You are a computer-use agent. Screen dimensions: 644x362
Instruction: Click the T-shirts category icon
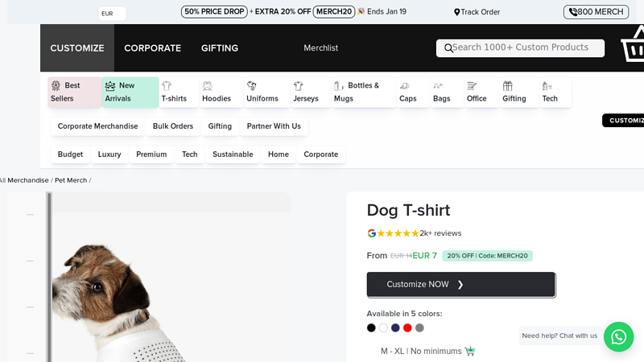click(167, 86)
